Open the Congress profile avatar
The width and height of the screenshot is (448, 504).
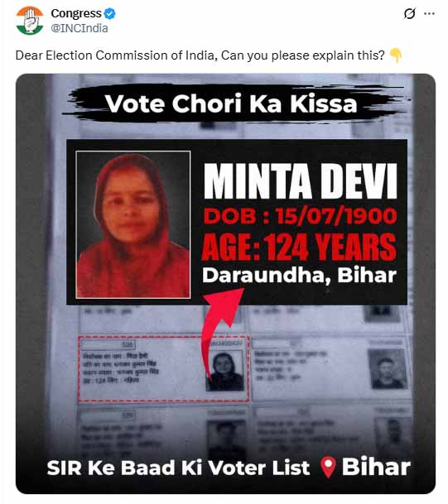[x=30, y=20]
